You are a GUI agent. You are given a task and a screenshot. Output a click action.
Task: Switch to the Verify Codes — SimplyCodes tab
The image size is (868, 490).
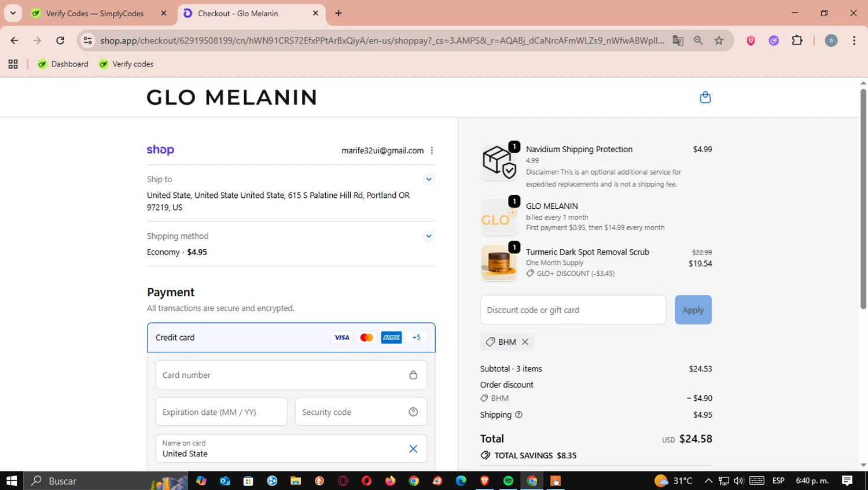(x=100, y=13)
